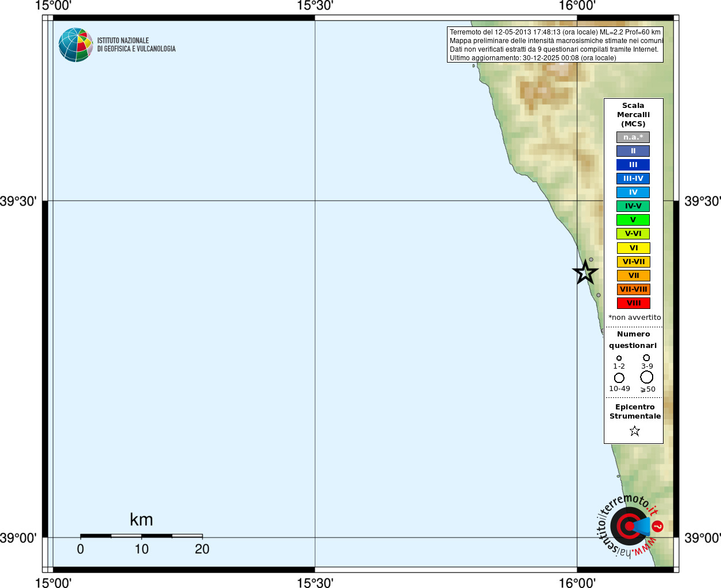Click the 10-49 questionnaires circle symbol
721x588 pixels.
pyautogui.click(x=619, y=378)
